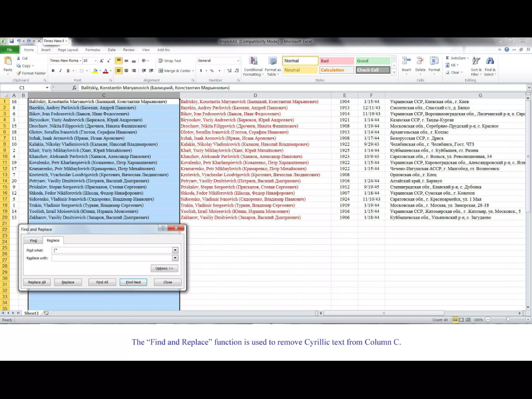The height and width of the screenshot is (399, 532).
Task: Open Sort & Filter menu
Action: 476,66
